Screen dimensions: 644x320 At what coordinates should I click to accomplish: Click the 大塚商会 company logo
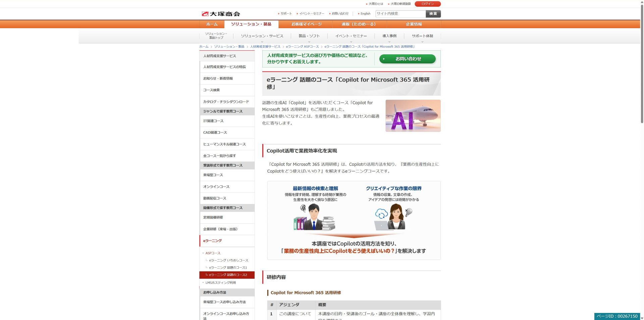click(x=221, y=14)
